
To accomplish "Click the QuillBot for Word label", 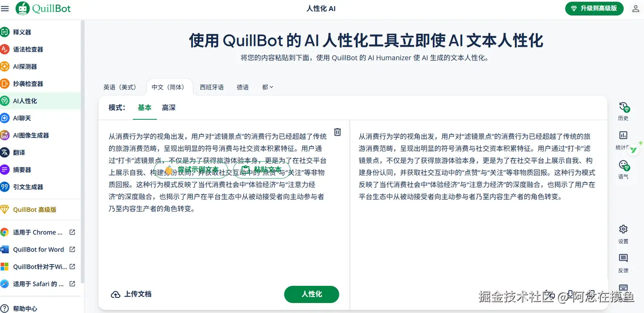I will click(x=38, y=250).
